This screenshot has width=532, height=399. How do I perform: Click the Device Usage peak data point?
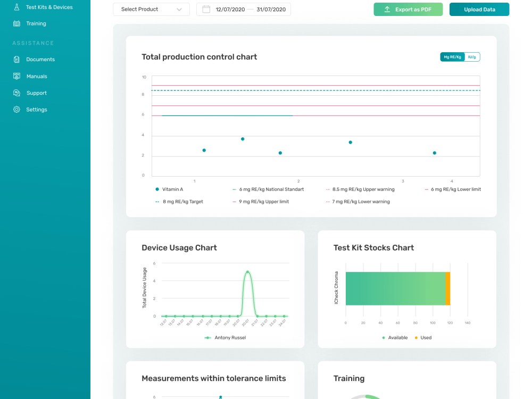coord(248,272)
